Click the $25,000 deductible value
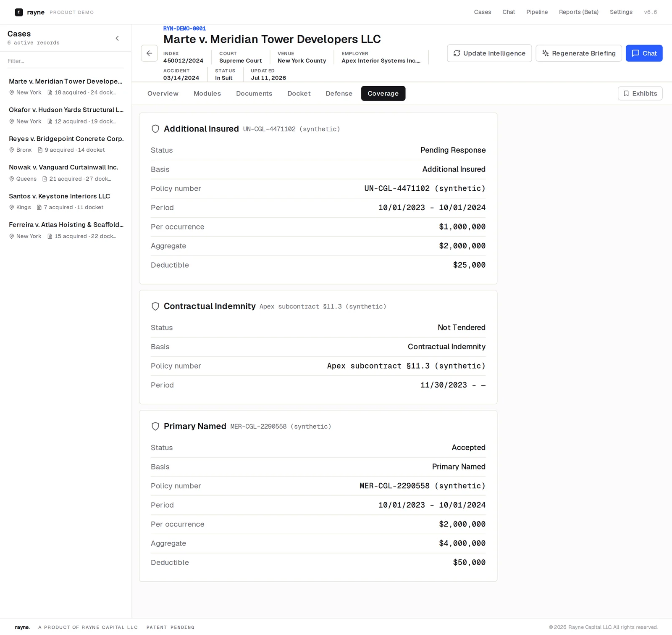Viewport: 672px width, 635px height. click(x=469, y=265)
